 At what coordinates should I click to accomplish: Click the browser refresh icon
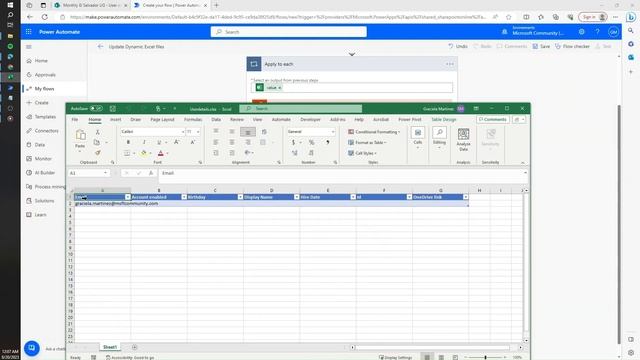45,17
